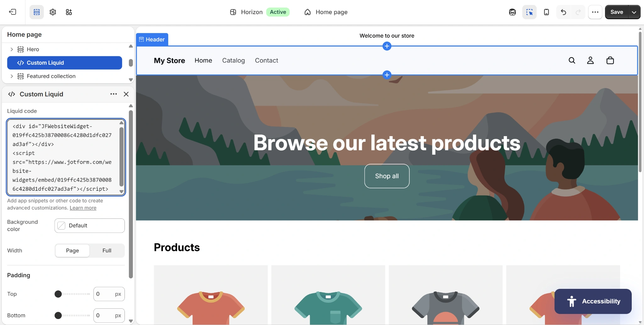Click the section list scroll up arrow

(131, 46)
